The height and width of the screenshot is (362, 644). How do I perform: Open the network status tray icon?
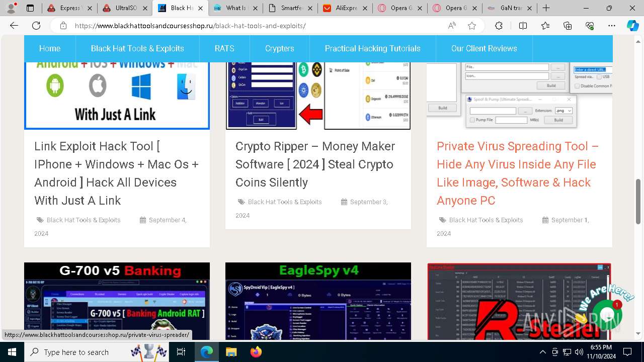[x=567, y=352]
